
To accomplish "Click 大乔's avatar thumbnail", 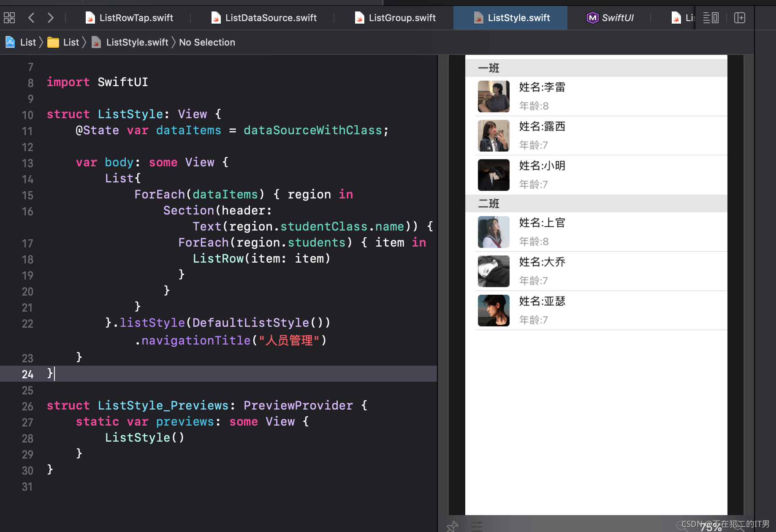I will pyautogui.click(x=494, y=271).
